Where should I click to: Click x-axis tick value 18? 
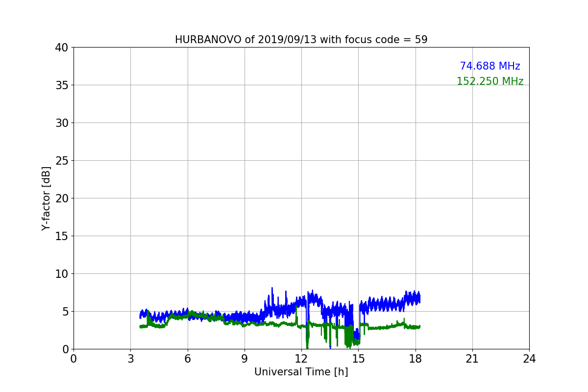[x=415, y=359]
